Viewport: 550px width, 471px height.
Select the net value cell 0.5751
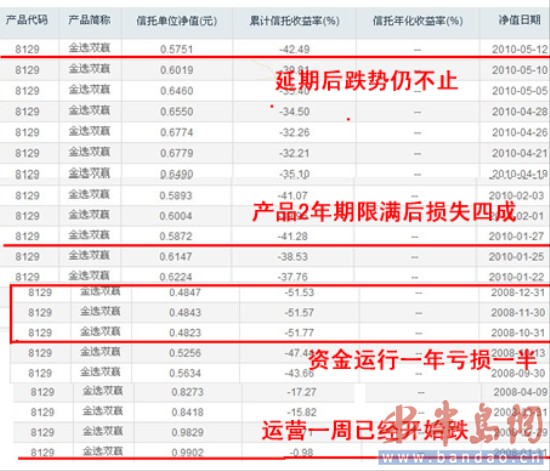(176, 49)
